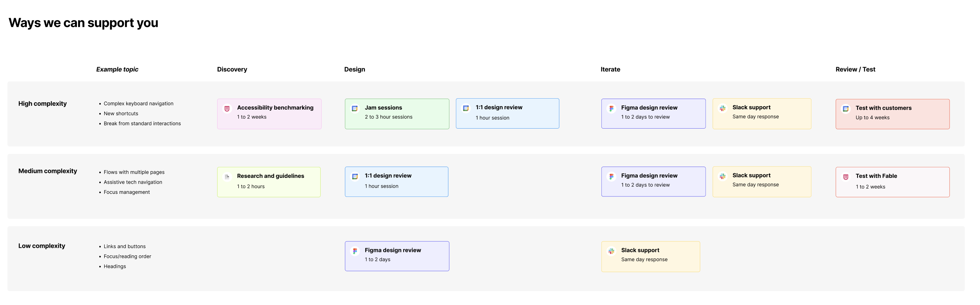The height and width of the screenshot is (305, 980).
Task: Click the High complexity row label
Action: (42, 104)
